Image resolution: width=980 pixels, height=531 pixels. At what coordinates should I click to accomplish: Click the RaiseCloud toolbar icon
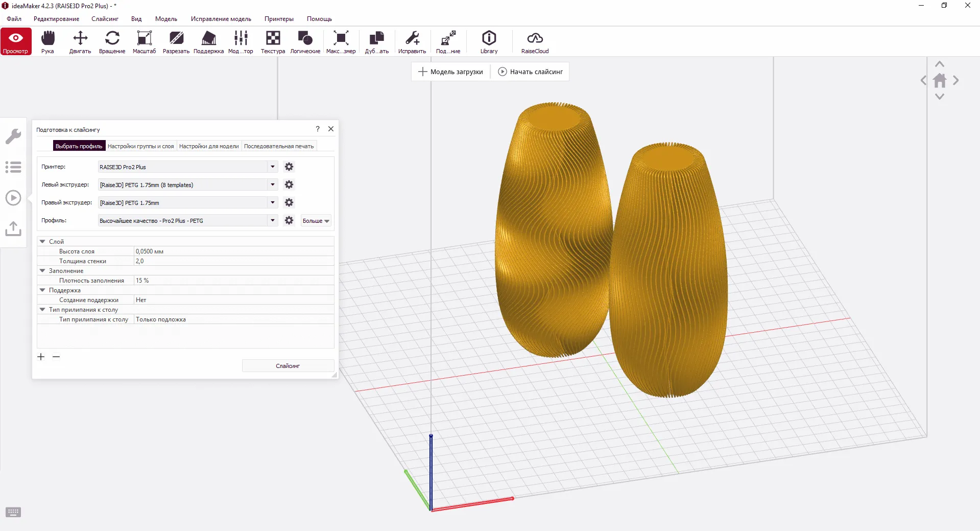point(535,41)
